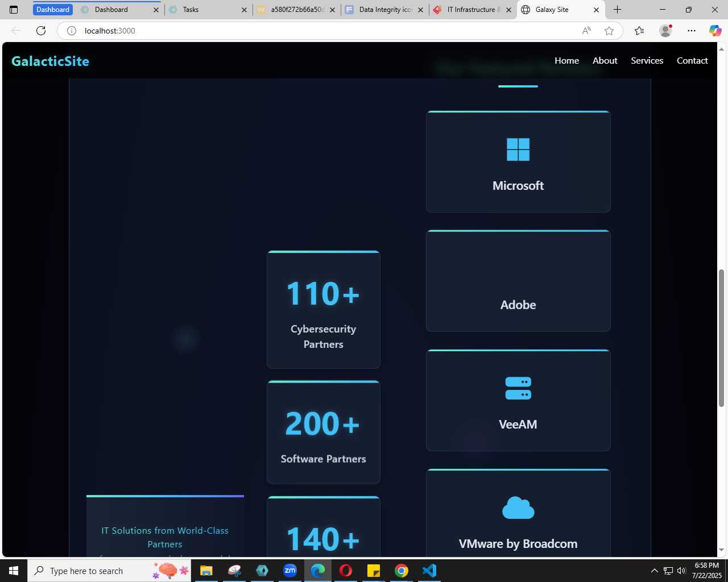This screenshot has width=728, height=582.
Task: Click the 110+ Cybersecurity Partners stat
Action: click(x=324, y=310)
